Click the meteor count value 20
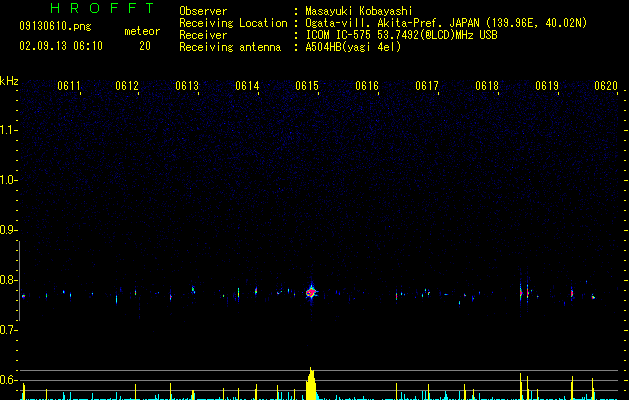The height and width of the screenshot is (400, 629). [145, 46]
